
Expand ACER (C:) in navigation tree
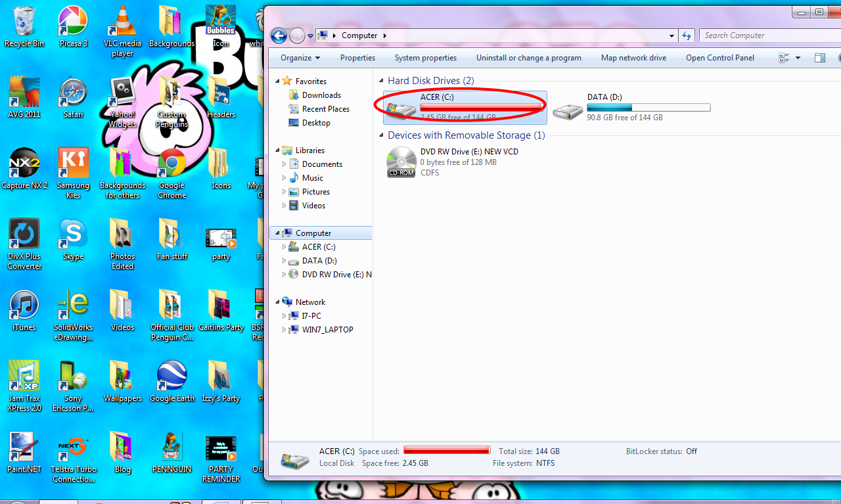tap(284, 246)
